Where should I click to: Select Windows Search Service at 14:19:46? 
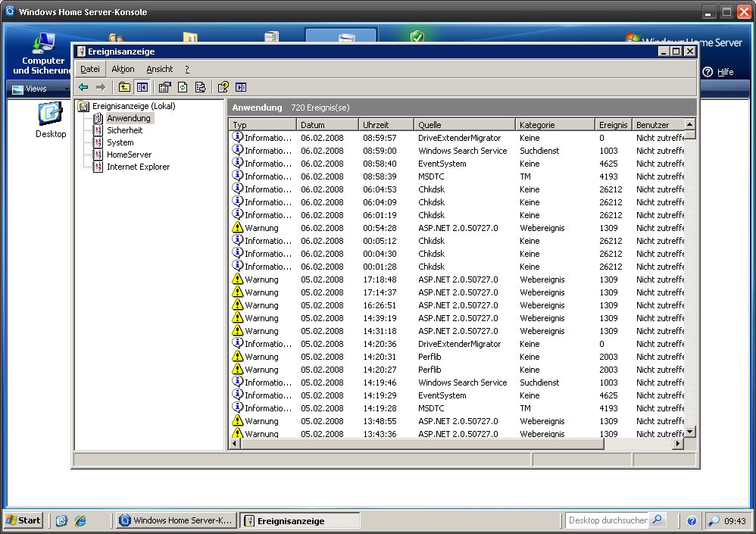click(x=462, y=383)
